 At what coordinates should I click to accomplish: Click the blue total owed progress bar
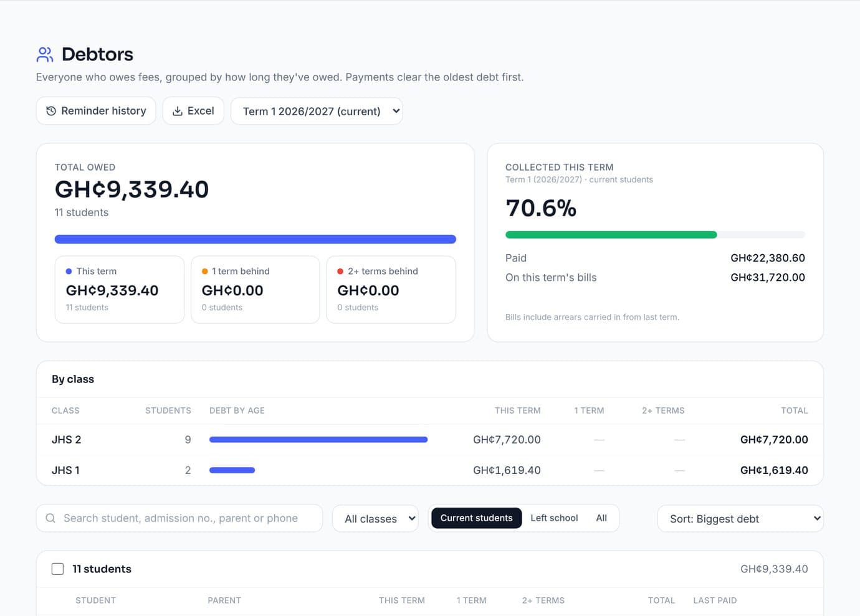point(256,239)
